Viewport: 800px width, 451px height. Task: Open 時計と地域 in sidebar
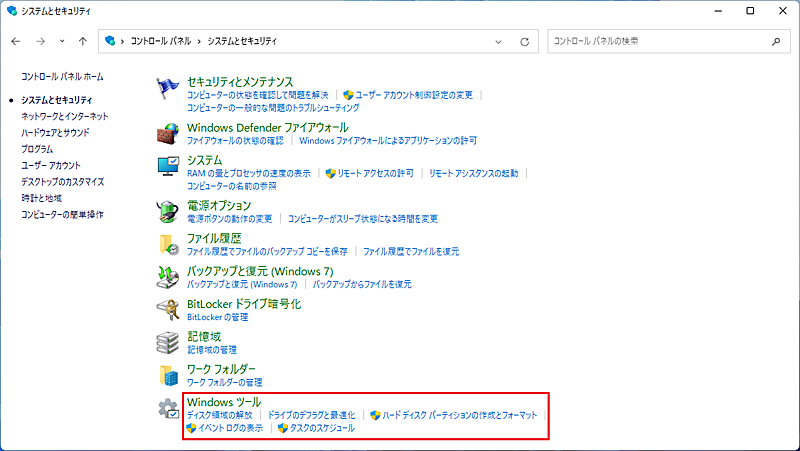point(41,198)
